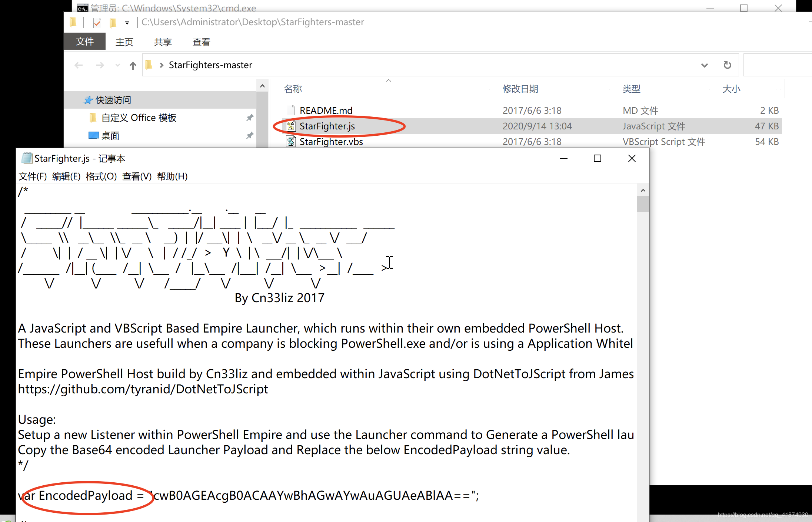Sort files by 修改日期 column
812x522 pixels.
pos(520,89)
